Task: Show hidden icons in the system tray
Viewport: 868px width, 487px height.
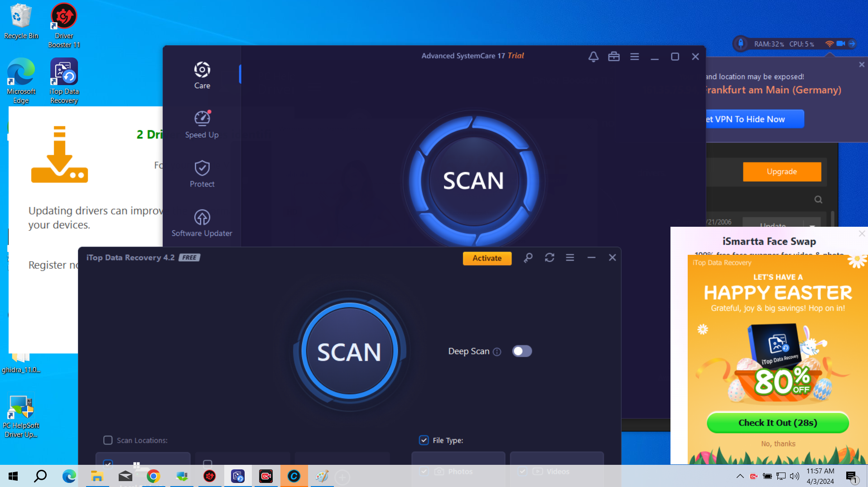Action: (x=739, y=476)
